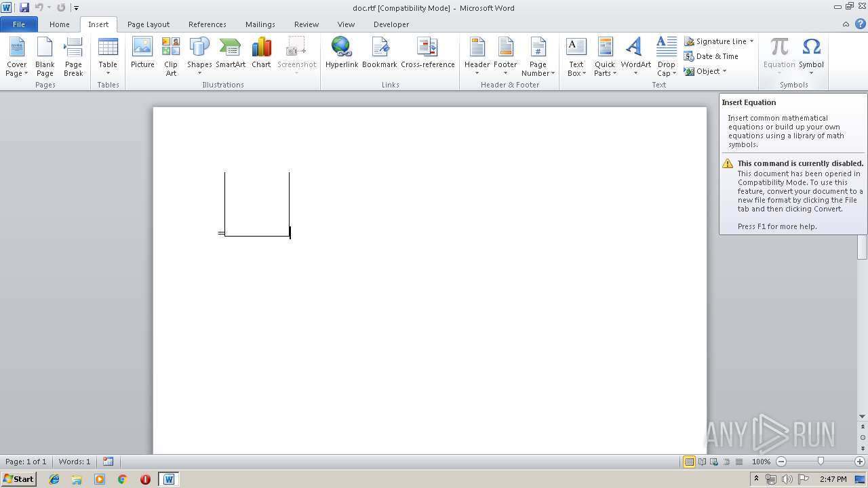Open Clip Art pane
Viewport: 868px width, 488px height.
[171, 57]
